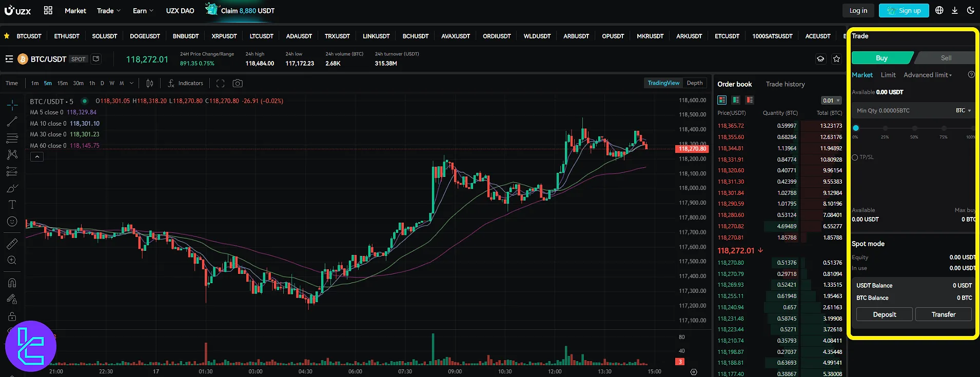The height and width of the screenshot is (377, 980).
Task: Open the emoji icons tool
Action: tap(12, 222)
